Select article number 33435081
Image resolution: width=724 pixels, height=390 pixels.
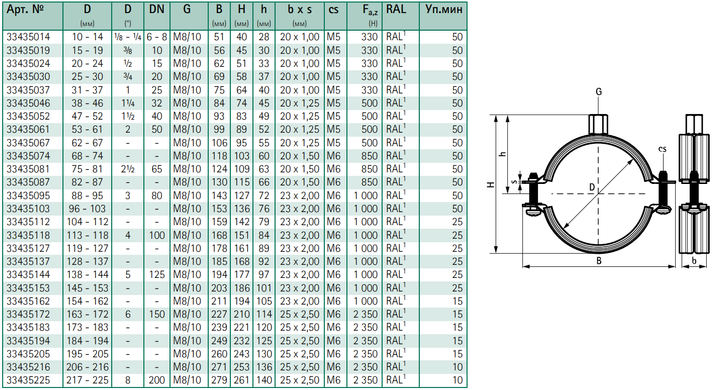tap(28, 169)
